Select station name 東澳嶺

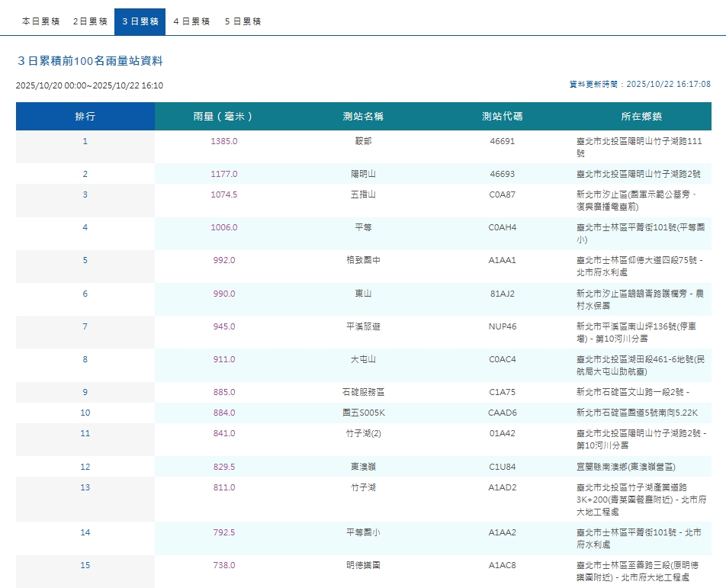click(363, 467)
